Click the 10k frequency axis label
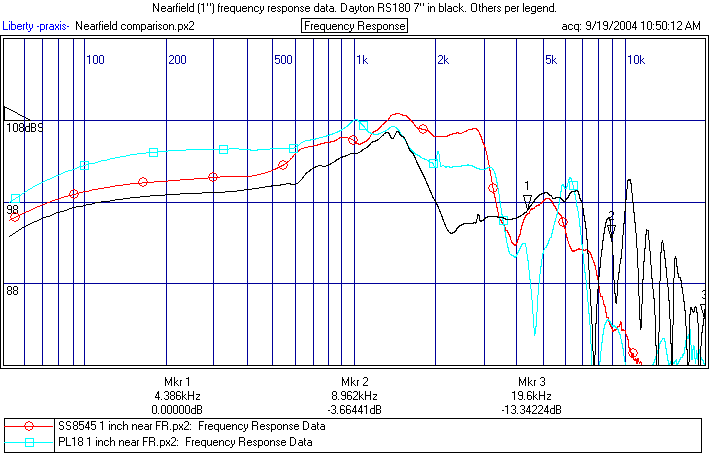The width and height of the screenshot is (709, 456). click(x=635, y=61)
